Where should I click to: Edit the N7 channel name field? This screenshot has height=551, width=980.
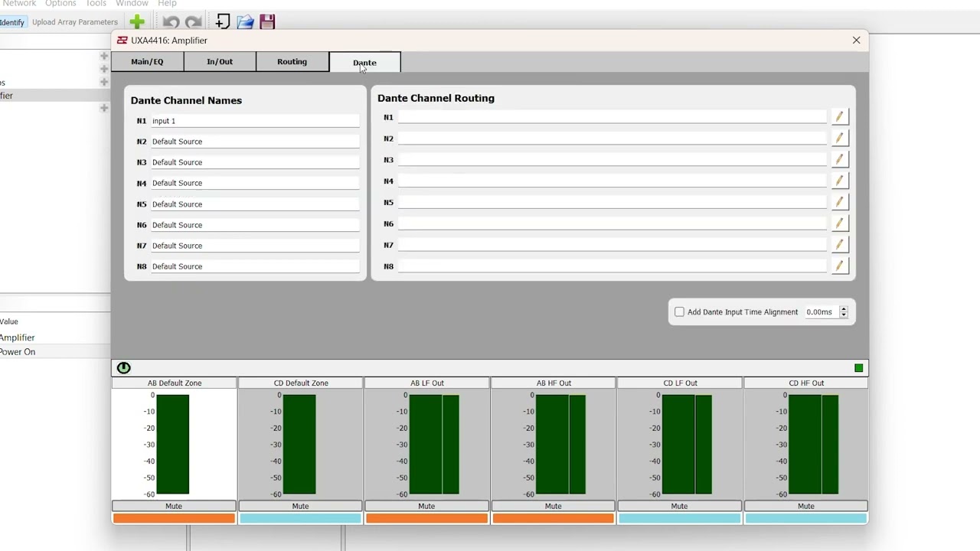(255, 246)
